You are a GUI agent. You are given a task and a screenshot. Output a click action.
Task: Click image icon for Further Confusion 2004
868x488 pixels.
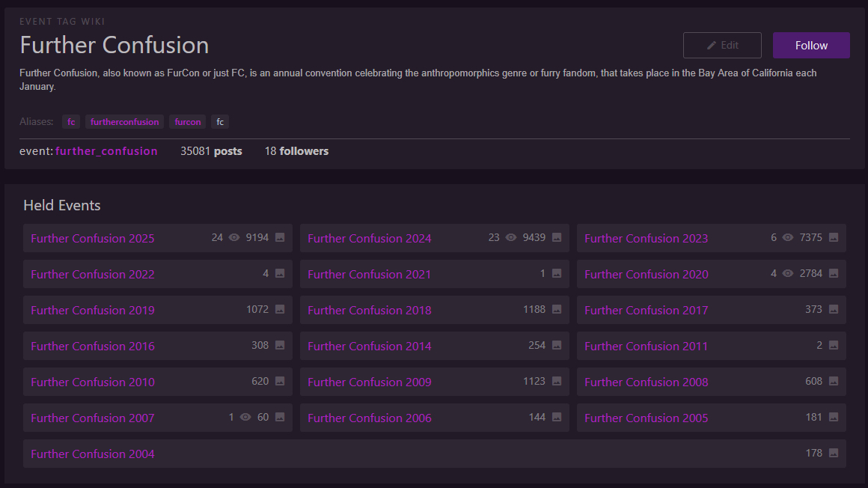(x=834, y=453)
